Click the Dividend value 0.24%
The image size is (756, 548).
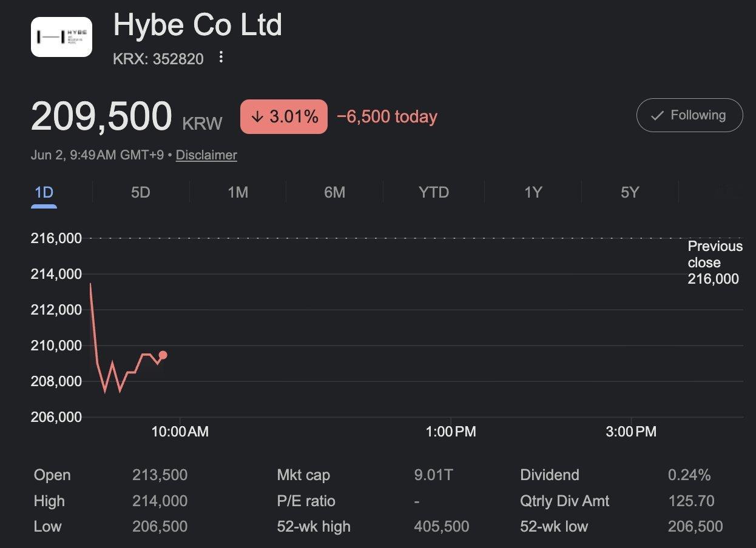tap(689, 475)
